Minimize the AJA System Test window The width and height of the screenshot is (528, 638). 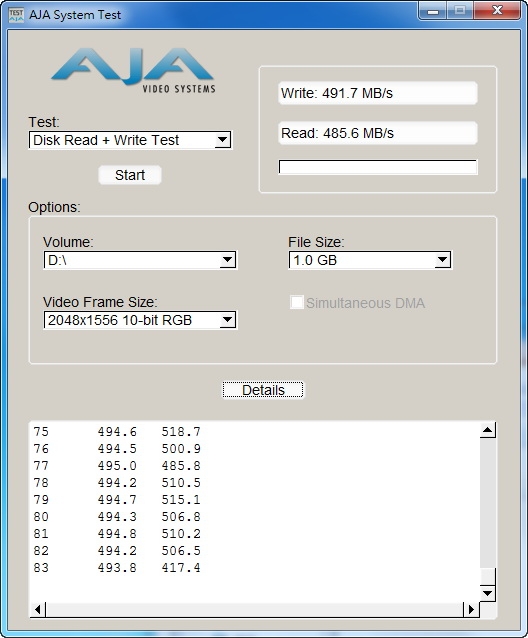[x=433, y=11]
